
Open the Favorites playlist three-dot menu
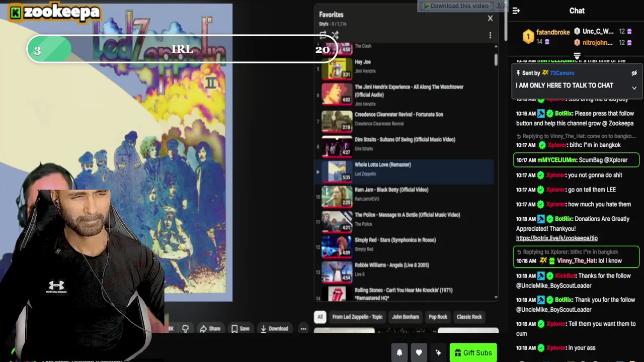(490, 35)
